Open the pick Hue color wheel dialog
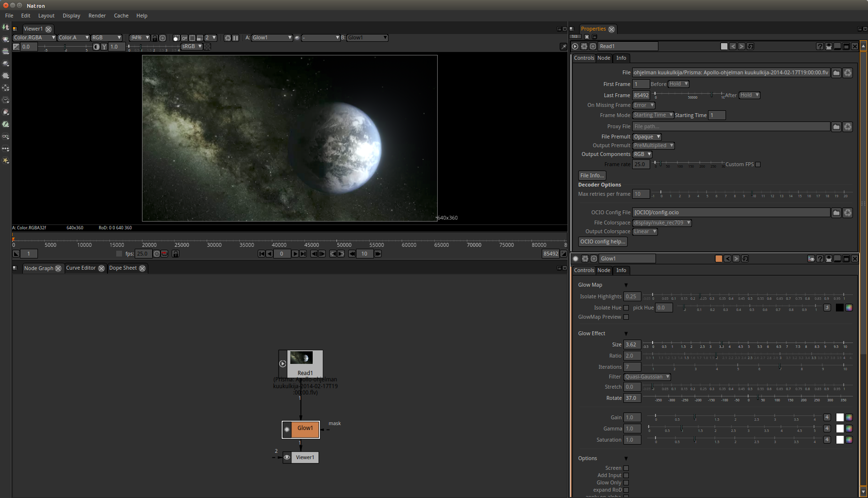The width and height of the screenshot is (868, 498). point(849,308)
